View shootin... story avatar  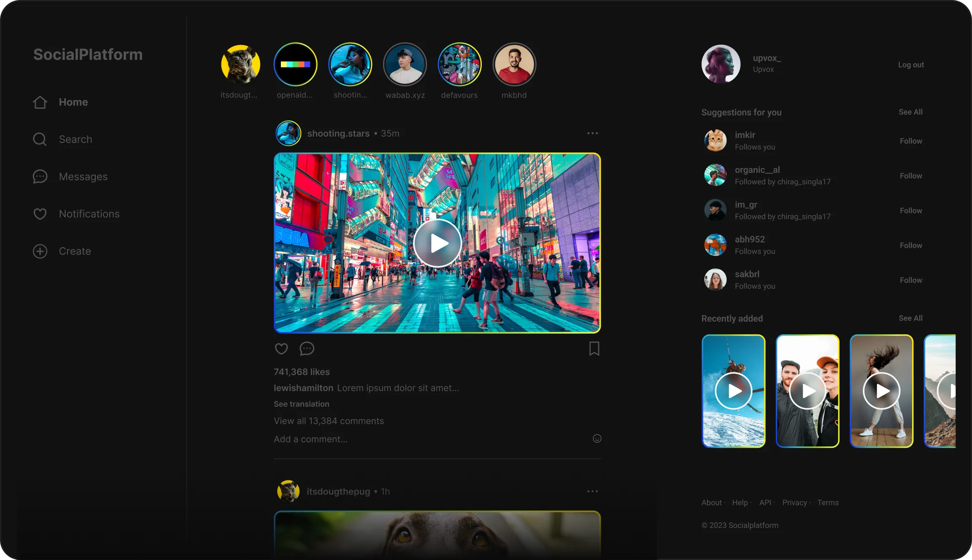point(350,64)
